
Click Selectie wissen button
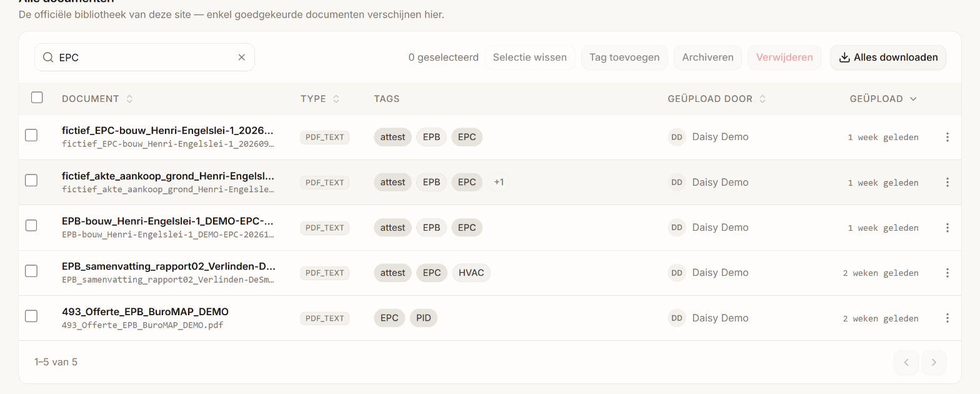pos(530,58)
